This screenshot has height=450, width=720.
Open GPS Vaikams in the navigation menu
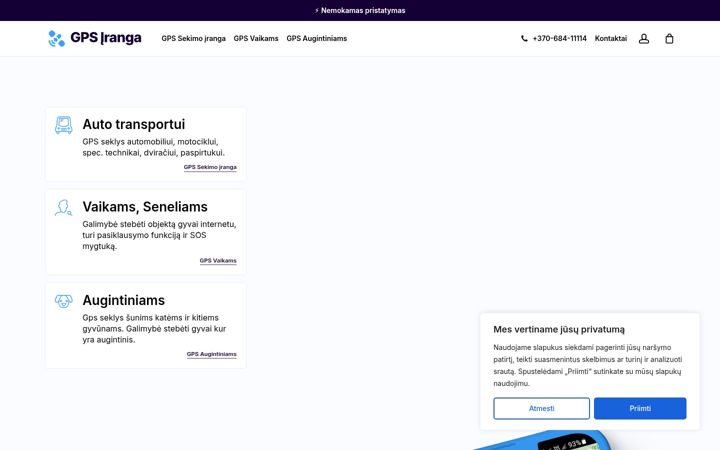pos(256,39)
